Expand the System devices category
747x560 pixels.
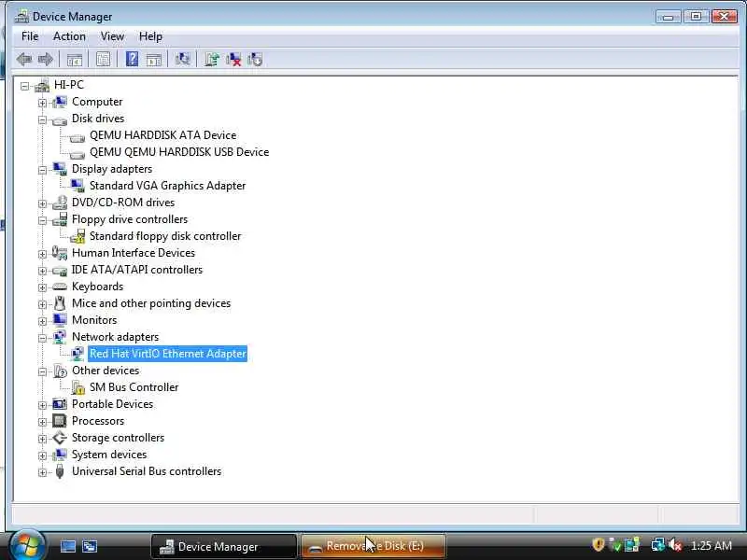pyautogui.click(x=42, y=455)
